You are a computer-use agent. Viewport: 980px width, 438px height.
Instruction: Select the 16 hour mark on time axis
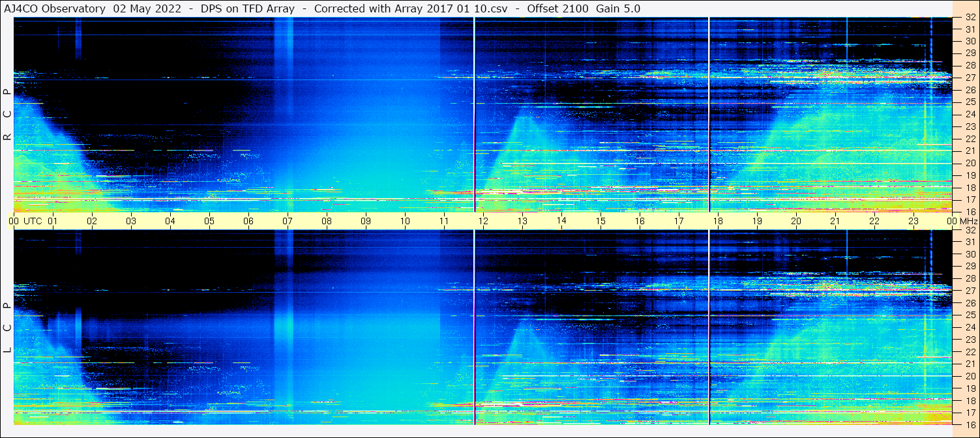640,221
